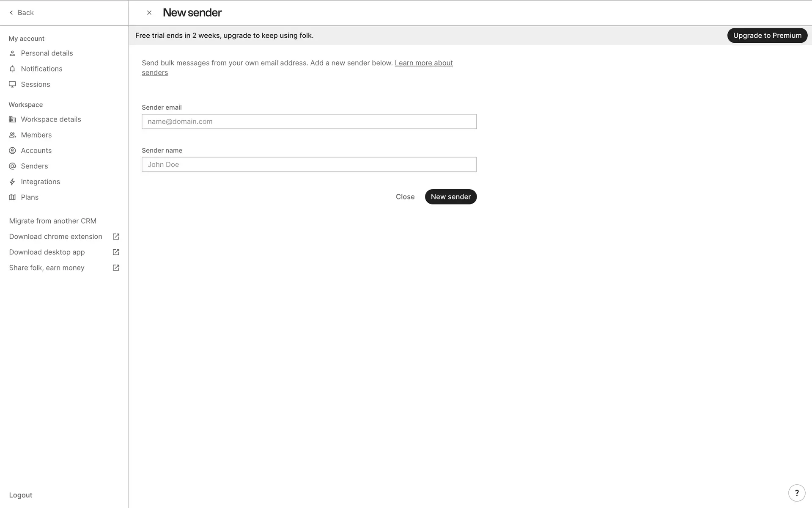Click the Notifications bell icon
The width and height of the screenshot is (812, 508).
pyautogui.click(x=12, y=69)
